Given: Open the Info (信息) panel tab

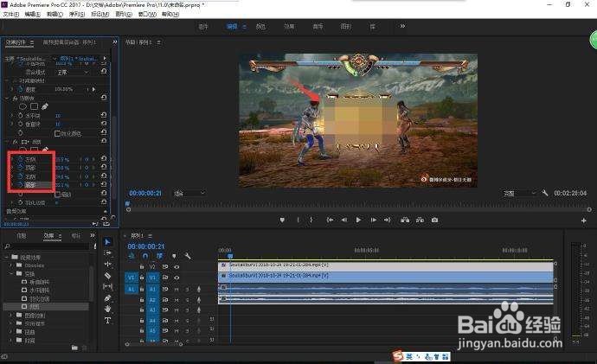Looking at the screenshot, I should pos(22,236).
